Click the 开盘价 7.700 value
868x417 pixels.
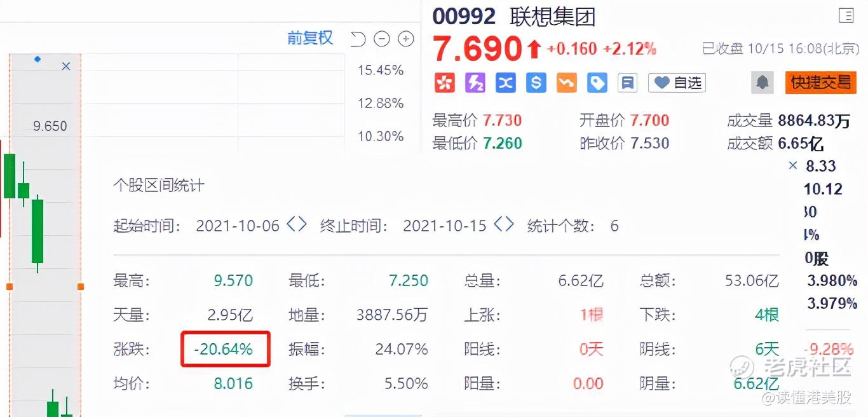[649, 120]
